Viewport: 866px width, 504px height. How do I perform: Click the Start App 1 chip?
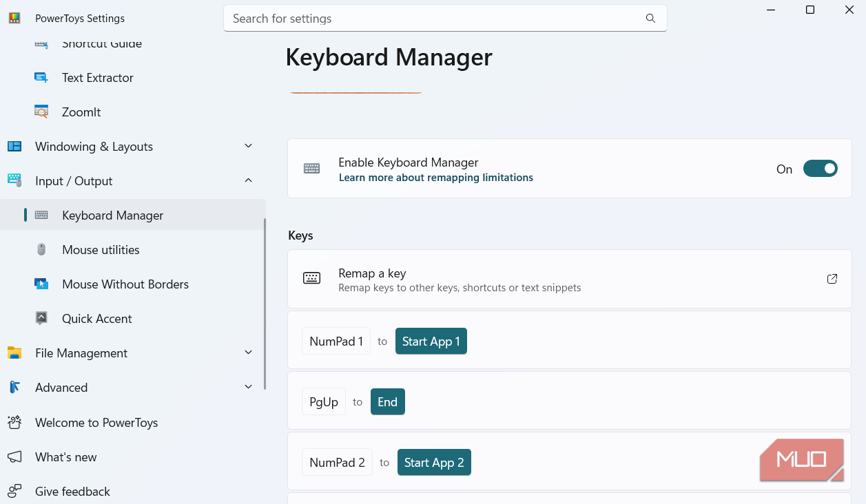coord(431,342)
